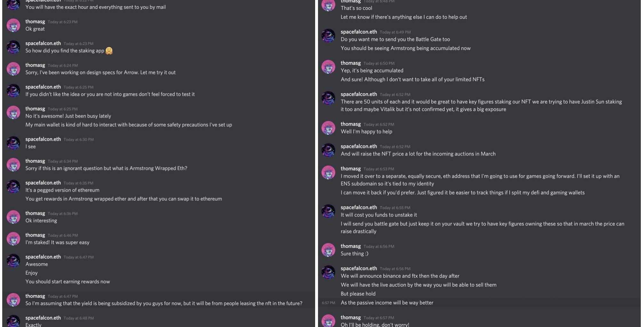Click thomasg avatar beside "Well I'm happy to help"
644x327 pixels.
click(328, 128)
